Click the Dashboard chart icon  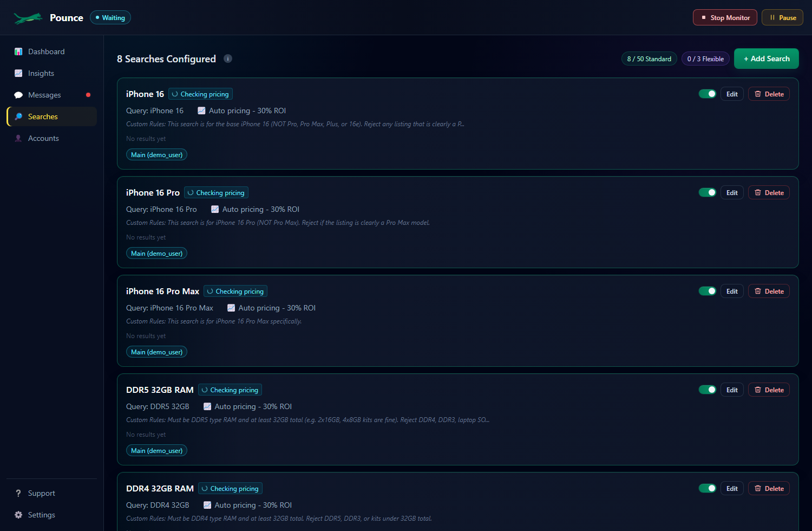point(18,51)
